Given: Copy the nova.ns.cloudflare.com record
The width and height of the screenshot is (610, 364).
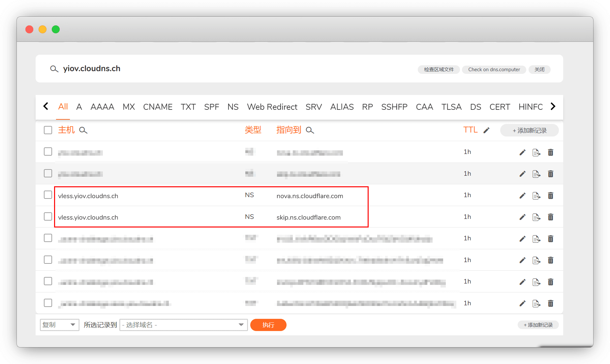Looking at the screenshot, I should [x=536, y=196].
